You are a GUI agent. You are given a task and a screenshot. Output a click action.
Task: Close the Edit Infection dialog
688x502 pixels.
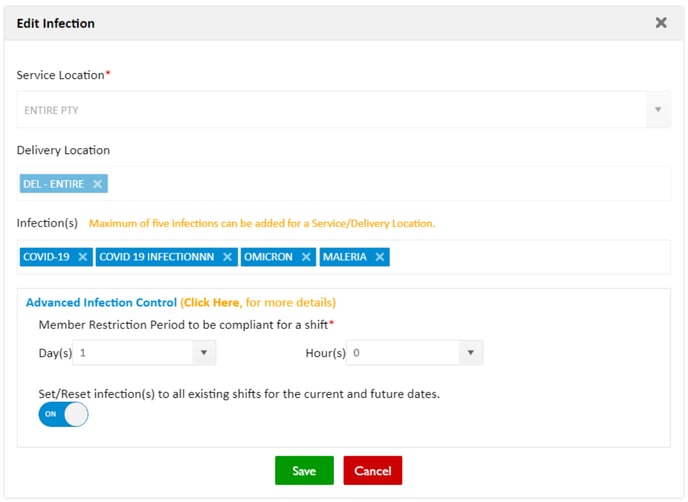660,23
